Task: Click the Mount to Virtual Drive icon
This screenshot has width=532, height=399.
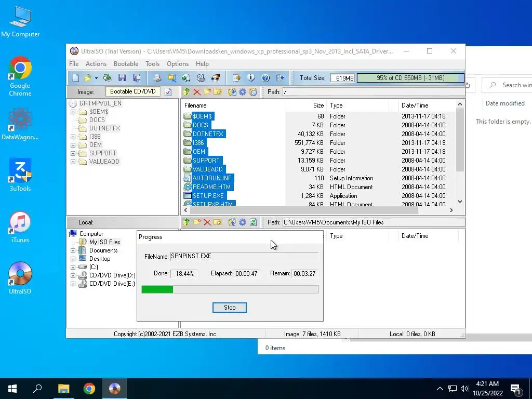Action: pos(201,78)
